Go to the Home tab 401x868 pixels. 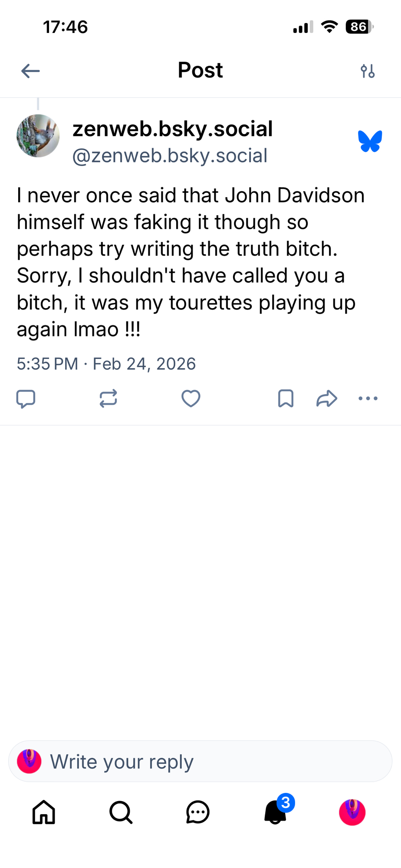tap(44, 812)
